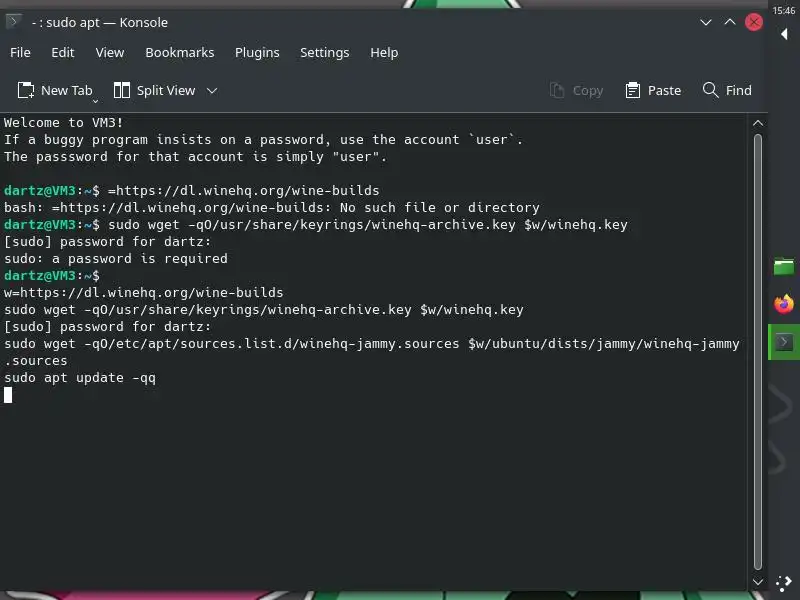
Task: Close the Konsole window
Action: point(754,22)
